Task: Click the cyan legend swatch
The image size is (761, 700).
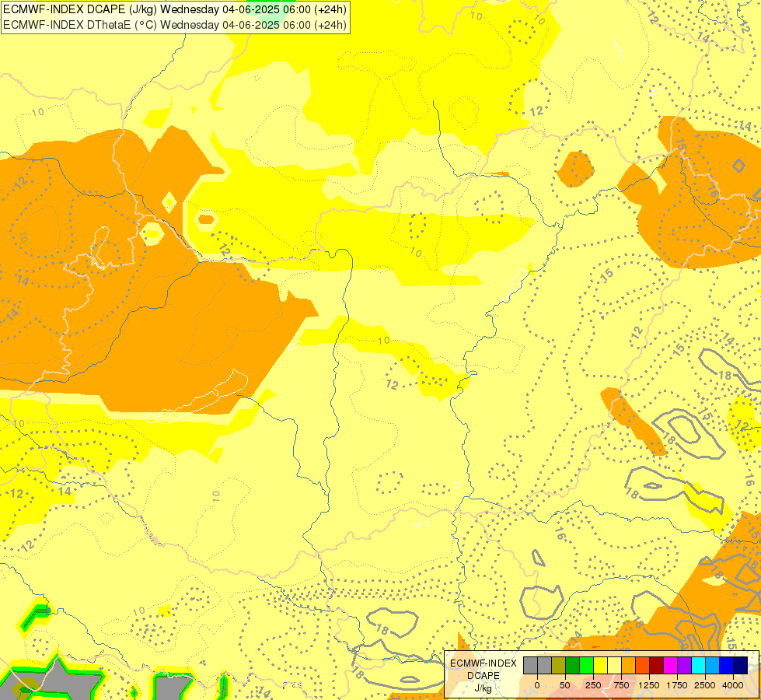Action: click(x=698, y=665)
